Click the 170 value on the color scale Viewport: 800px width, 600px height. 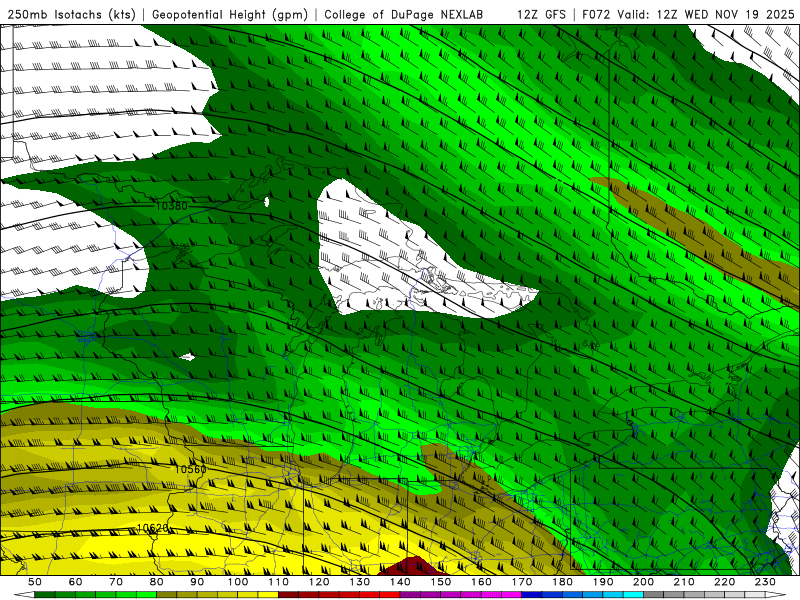click(x=522, y=582)
